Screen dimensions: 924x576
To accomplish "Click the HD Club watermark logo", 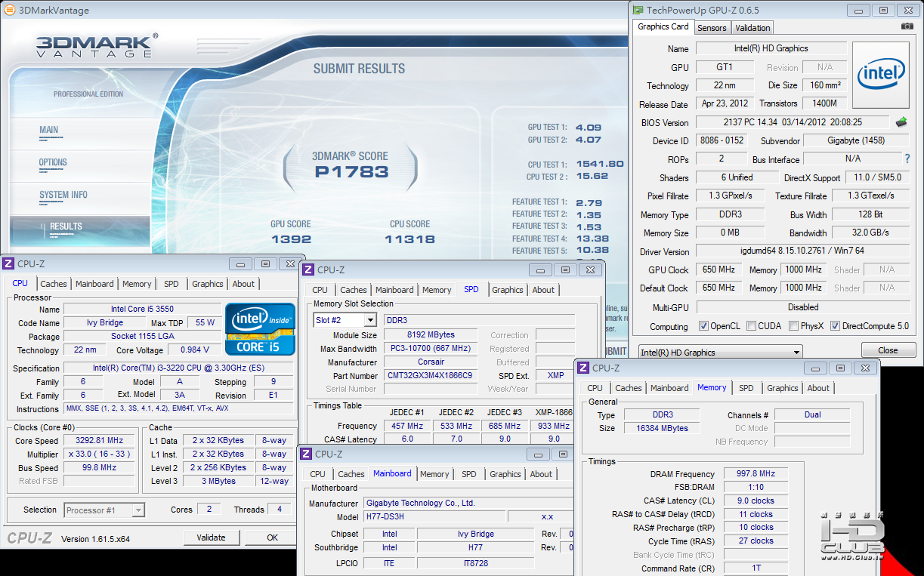I will [852, 537].
